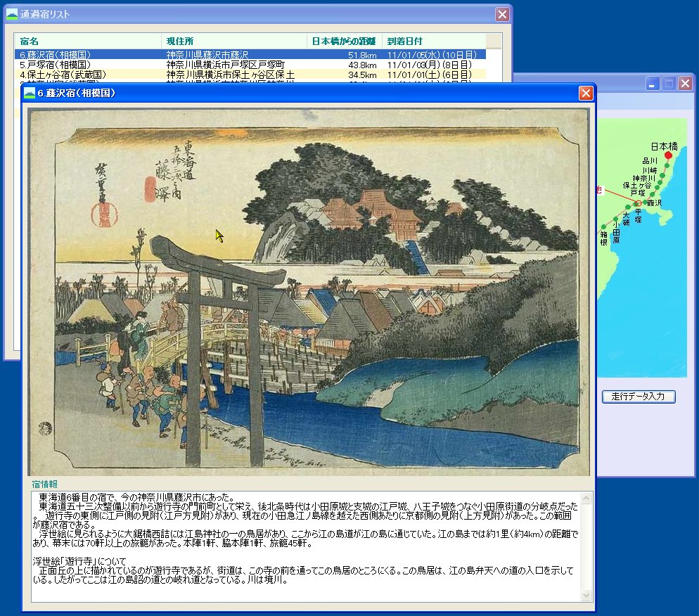The width and height of the screenshot is (699, 616).
Task: Click the current position circle at 藤沢
Action: [x=639, y=203]
